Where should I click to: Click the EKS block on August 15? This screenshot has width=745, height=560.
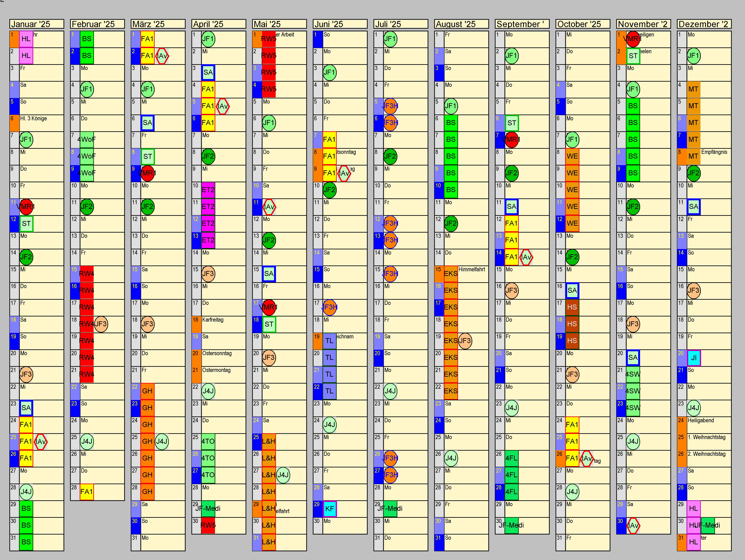451,274
